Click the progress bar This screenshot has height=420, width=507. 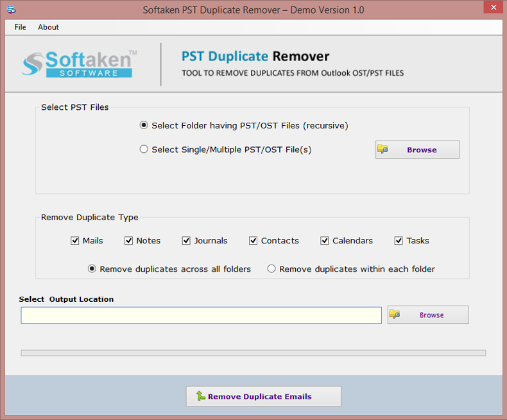pos(253,353)
